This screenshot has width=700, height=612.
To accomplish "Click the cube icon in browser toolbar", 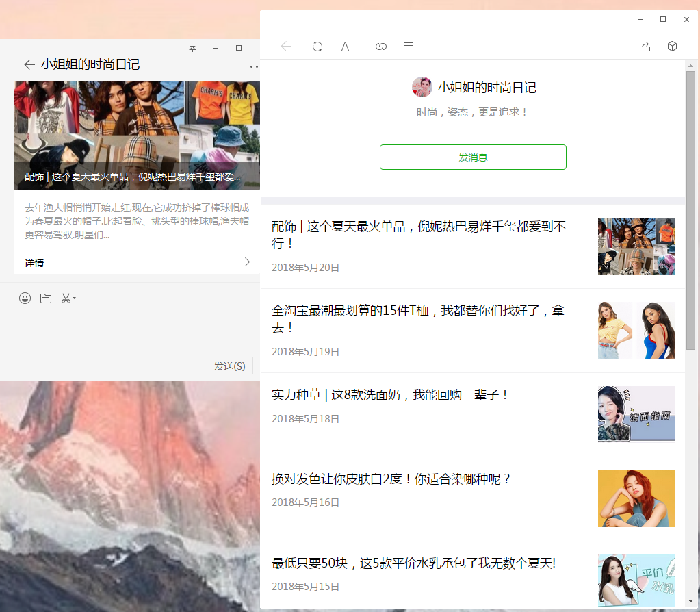I will (x=672, y=47).
